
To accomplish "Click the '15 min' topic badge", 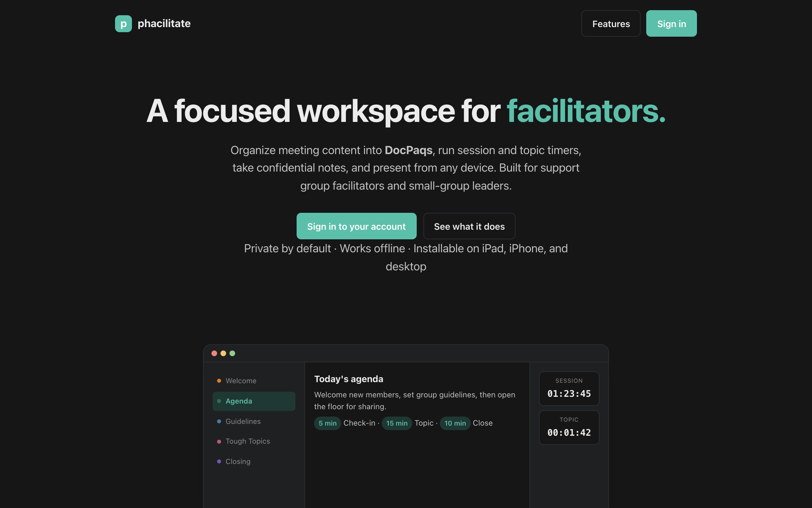I will [x=397, y=423].
